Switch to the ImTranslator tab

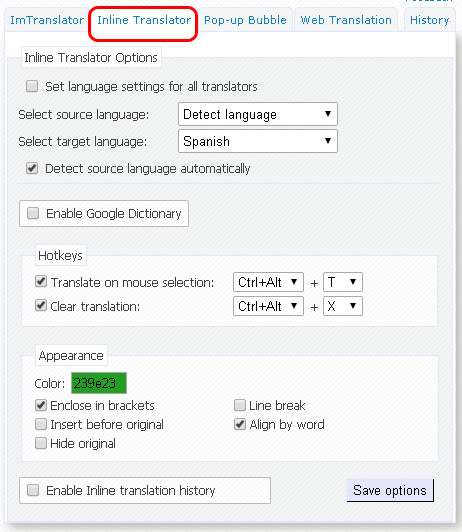coord(47,20)
